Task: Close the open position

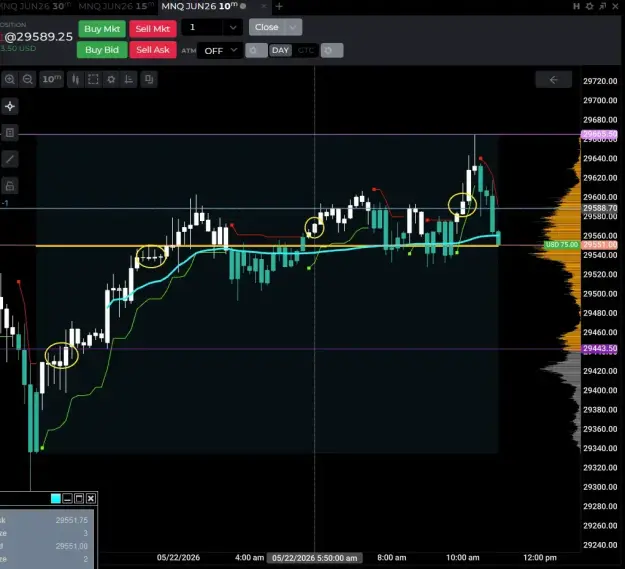Action: (267, 27)
